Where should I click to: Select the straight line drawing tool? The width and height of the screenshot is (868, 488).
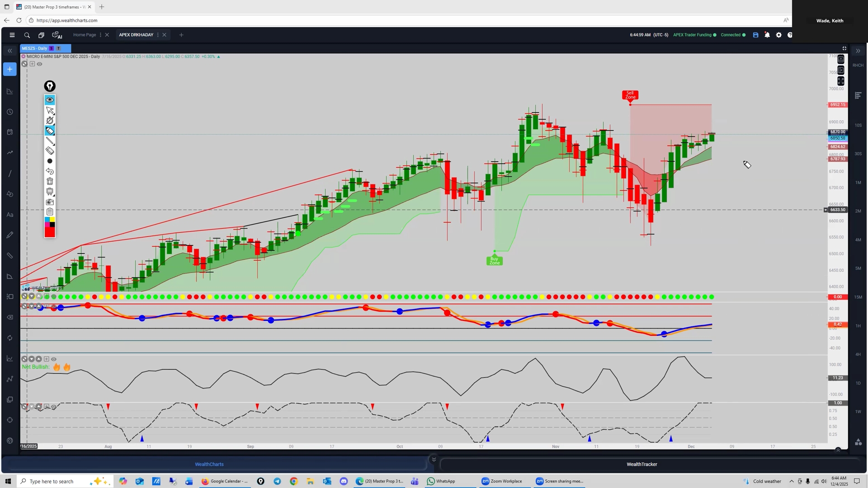[50, 141]
